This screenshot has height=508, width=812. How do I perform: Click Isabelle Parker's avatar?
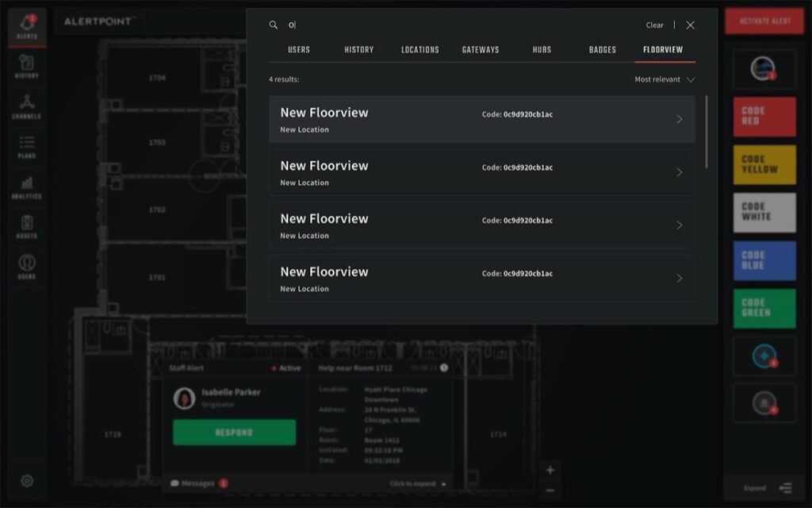pos(184,398)
